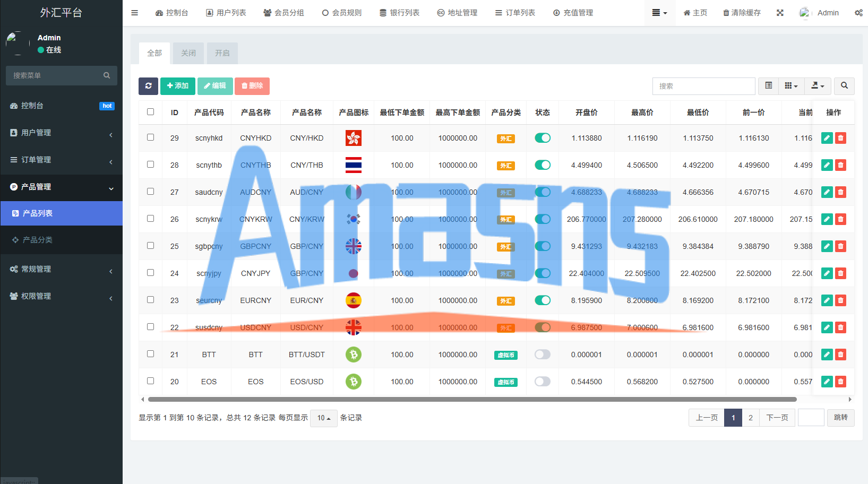Image resolution: width=868 pixels, height=484 pixels.
Task: Check the checkbox for row 29
Action: [x=151, y=137]
